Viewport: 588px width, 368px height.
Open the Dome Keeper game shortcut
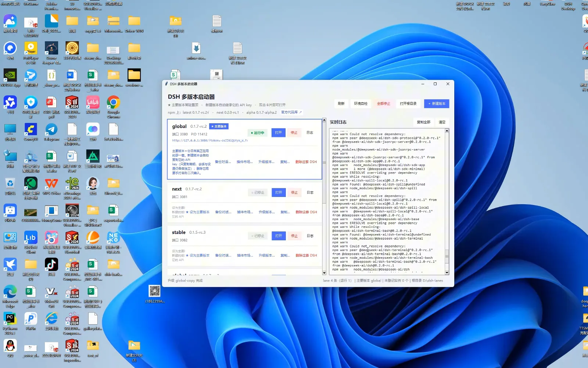(x=51, y=53)
